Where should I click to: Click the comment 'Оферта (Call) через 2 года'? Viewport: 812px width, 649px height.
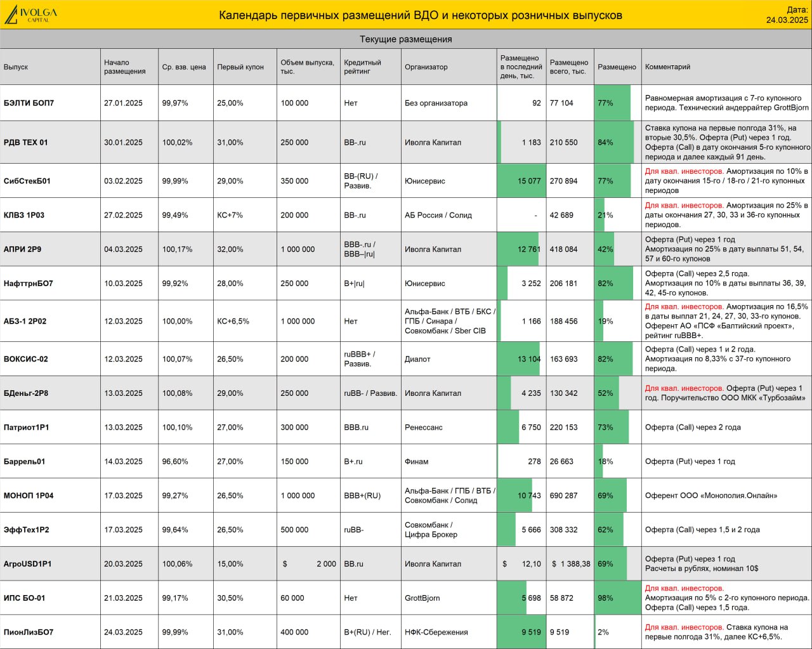coord(693,428)
